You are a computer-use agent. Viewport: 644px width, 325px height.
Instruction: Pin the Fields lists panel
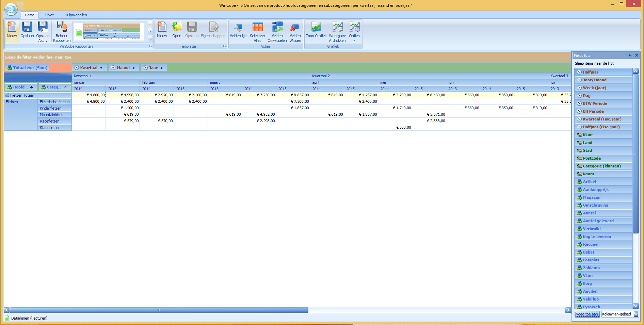pyautogui.click(x=630, y=55)
